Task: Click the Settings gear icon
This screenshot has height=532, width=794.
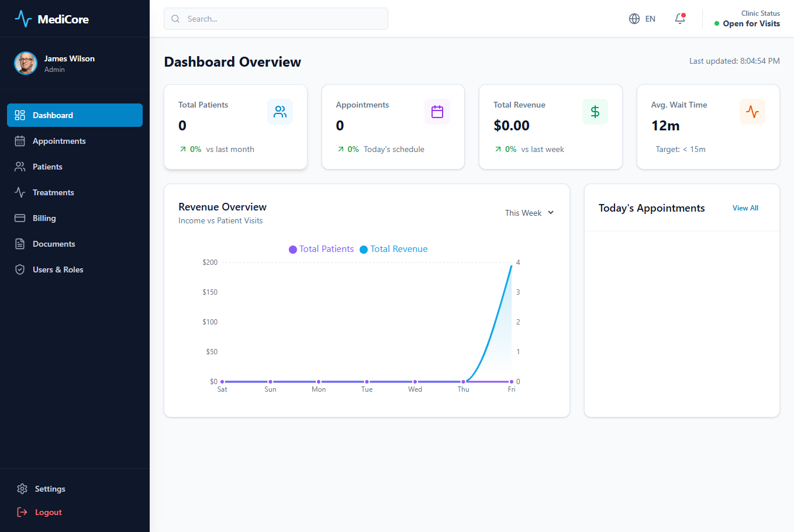Action: coord(22,489)
